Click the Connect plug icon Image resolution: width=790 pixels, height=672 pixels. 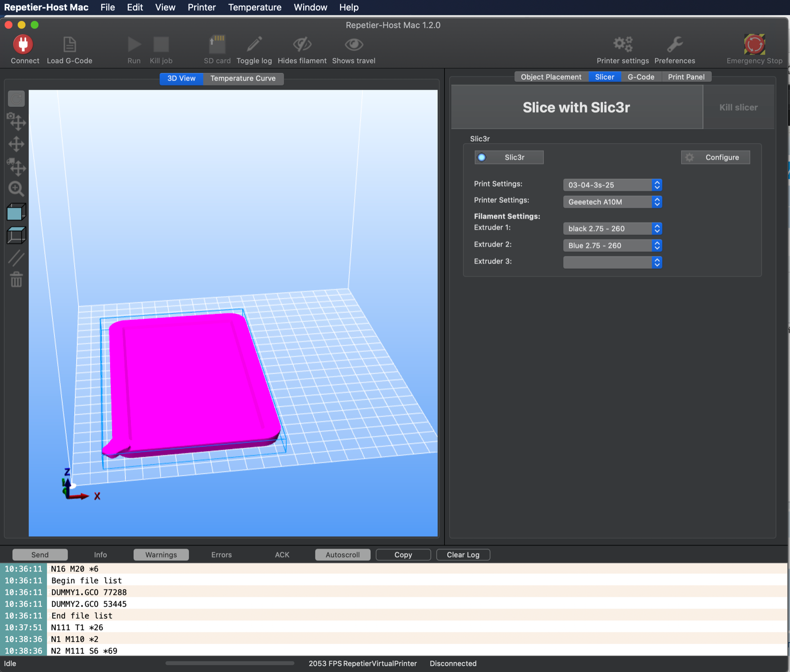[23, 45]
